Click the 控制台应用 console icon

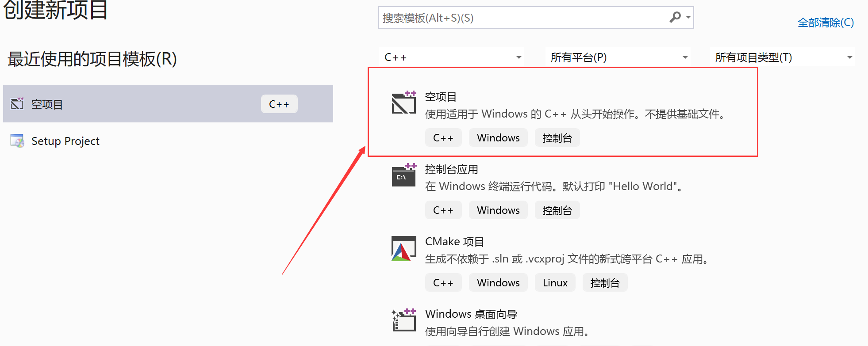(404, 175)
